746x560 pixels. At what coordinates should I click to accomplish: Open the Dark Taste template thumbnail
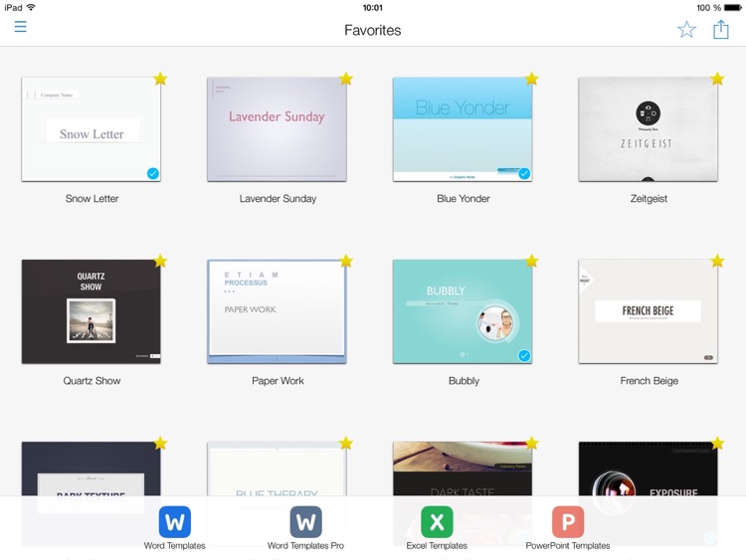[x=463, y=469]
